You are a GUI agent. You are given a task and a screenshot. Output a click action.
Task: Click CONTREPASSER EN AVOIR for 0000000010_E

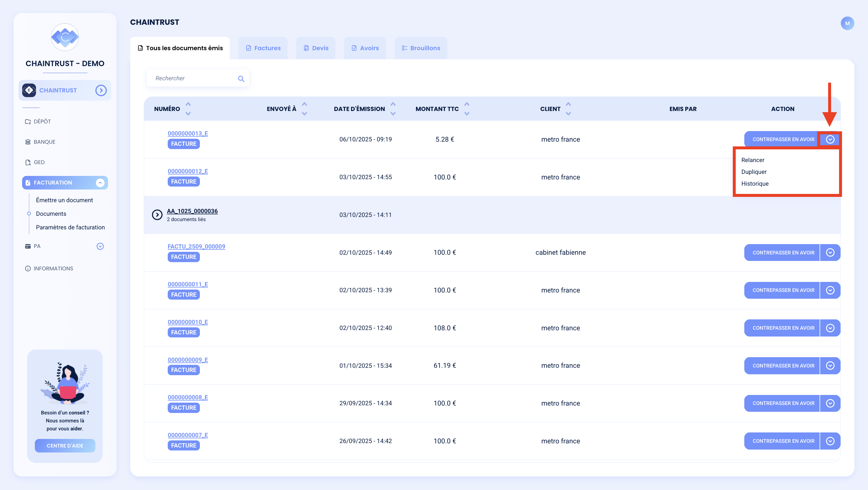(x=782, y=328)
